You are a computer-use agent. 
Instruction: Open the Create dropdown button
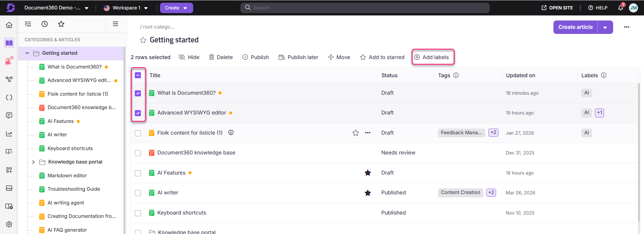tap(176, 8)
